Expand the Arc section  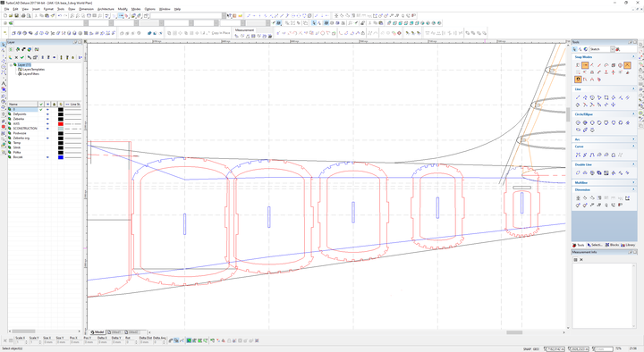633,139
